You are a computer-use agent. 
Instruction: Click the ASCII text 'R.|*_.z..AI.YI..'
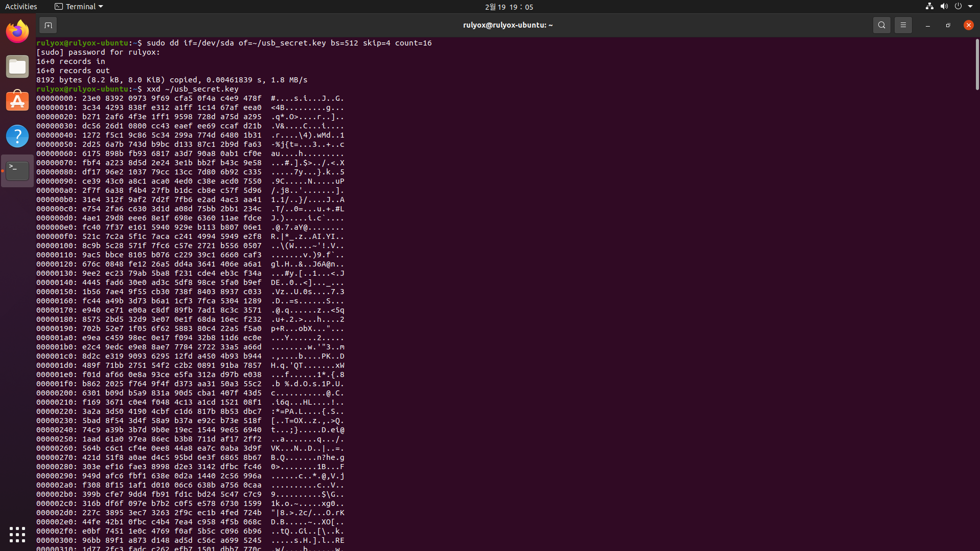[307, 236]
